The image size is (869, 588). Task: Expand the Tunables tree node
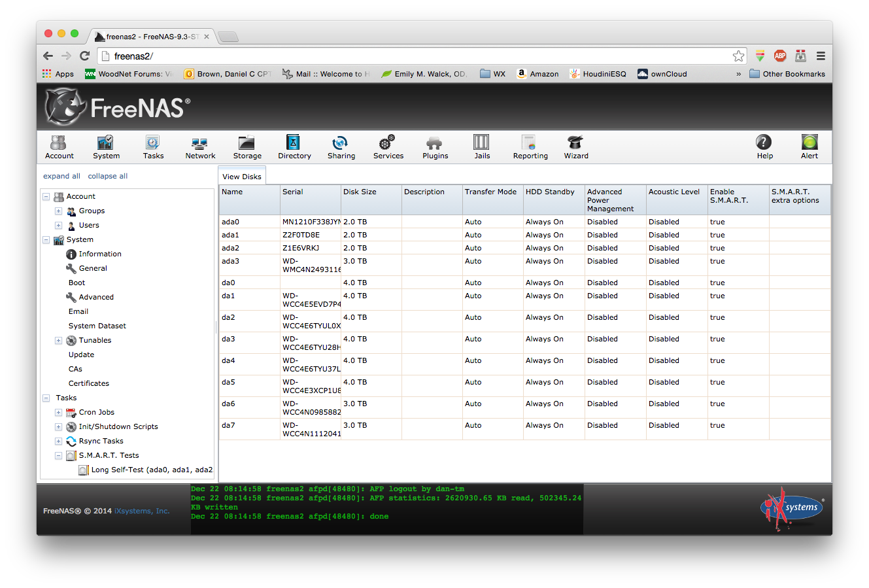click(x=58, y=341)
